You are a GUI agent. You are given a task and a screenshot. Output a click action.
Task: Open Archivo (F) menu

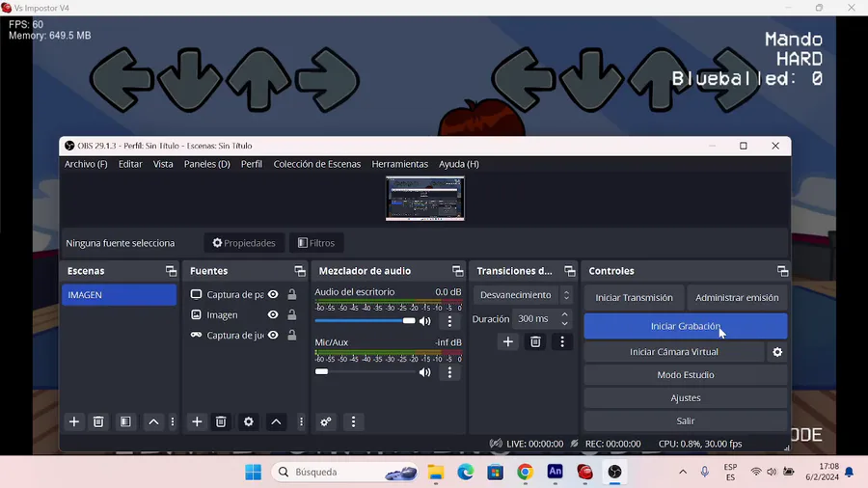[x=86, y=164]
